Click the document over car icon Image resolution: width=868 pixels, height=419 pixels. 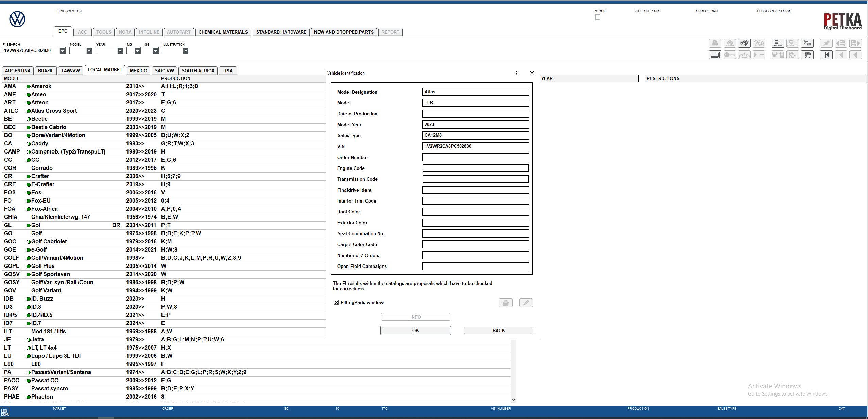point(793,55)
